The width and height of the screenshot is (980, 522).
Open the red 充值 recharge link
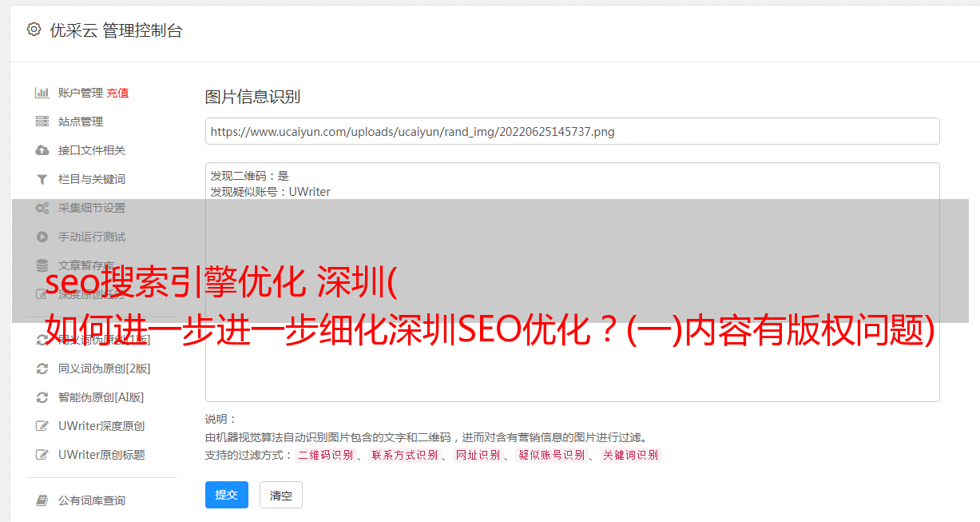click(x=117, y=93)
